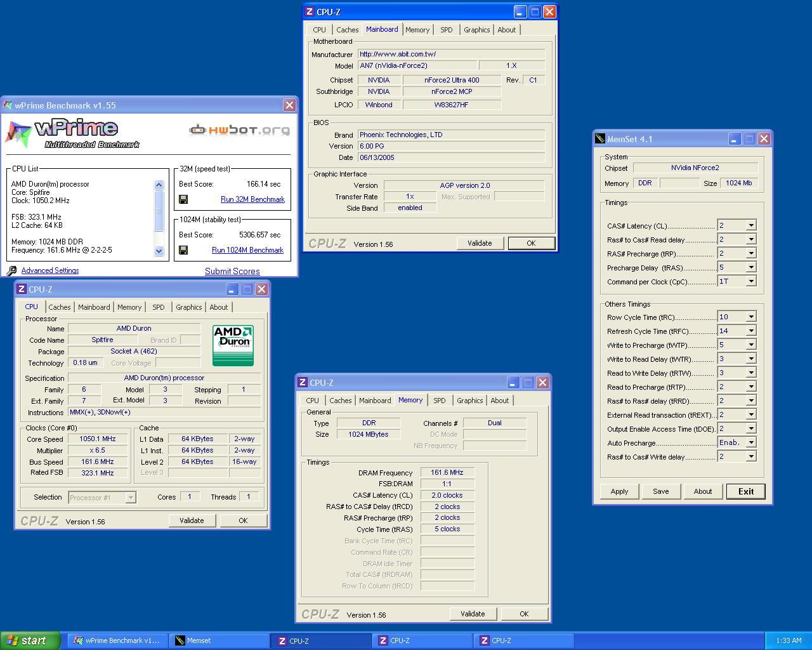Click the MemSet Size 1024 Mb field
The image size is (812, 650).
(x=739, y=183)
